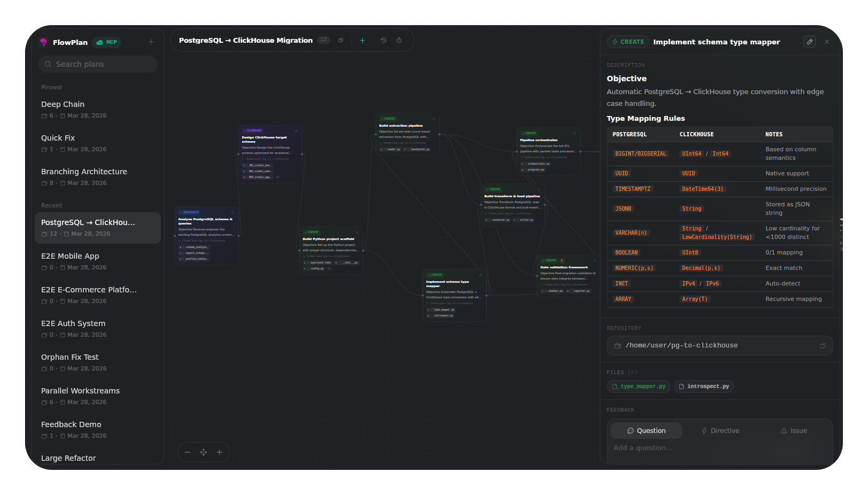This screenshot has width=868, height=495.
Task: Zoom in the canvas with the plus control
Action: point(220,452)
